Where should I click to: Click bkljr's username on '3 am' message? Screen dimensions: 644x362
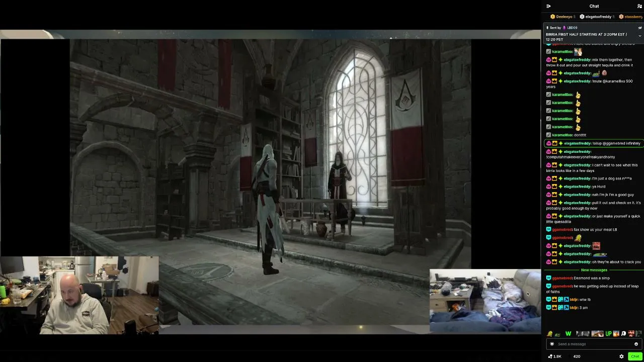574,308
